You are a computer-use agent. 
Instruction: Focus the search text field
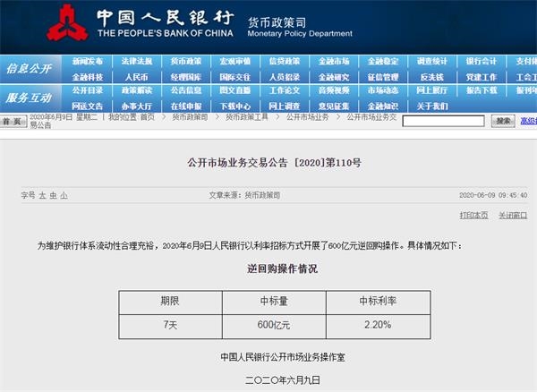444,121
